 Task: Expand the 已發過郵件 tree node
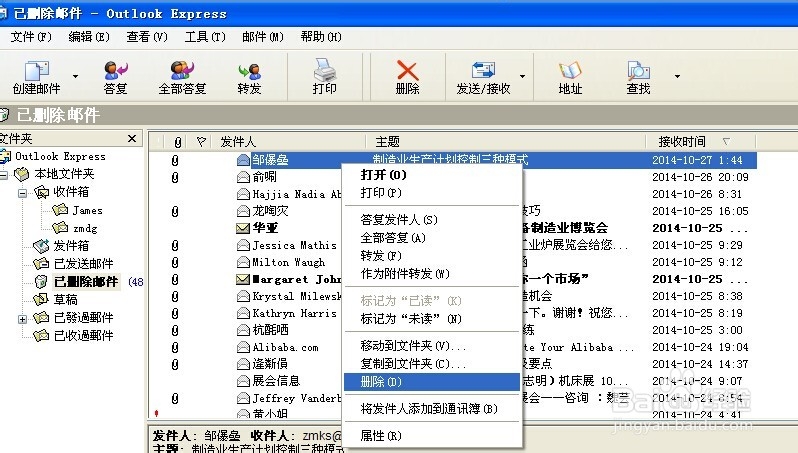point(22,319)
